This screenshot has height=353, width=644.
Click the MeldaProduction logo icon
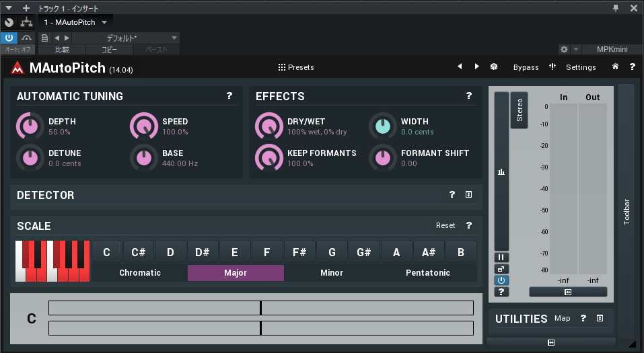click(x=17, y=68)
